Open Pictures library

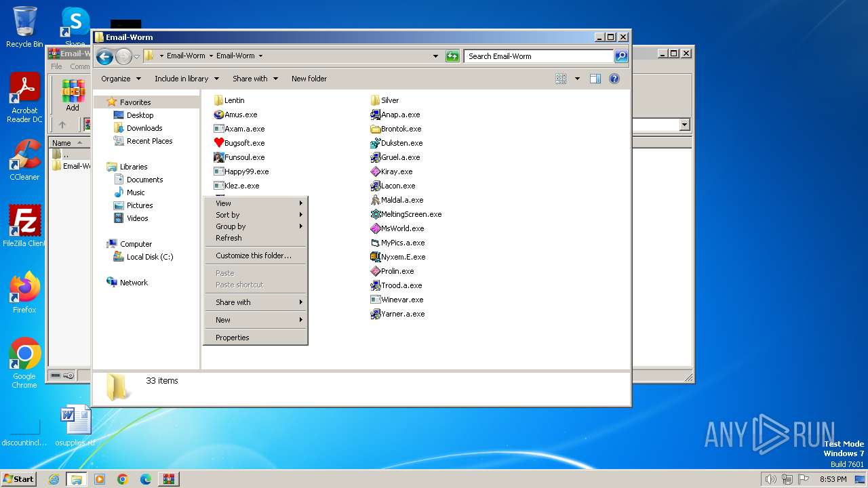click(134, 205)
